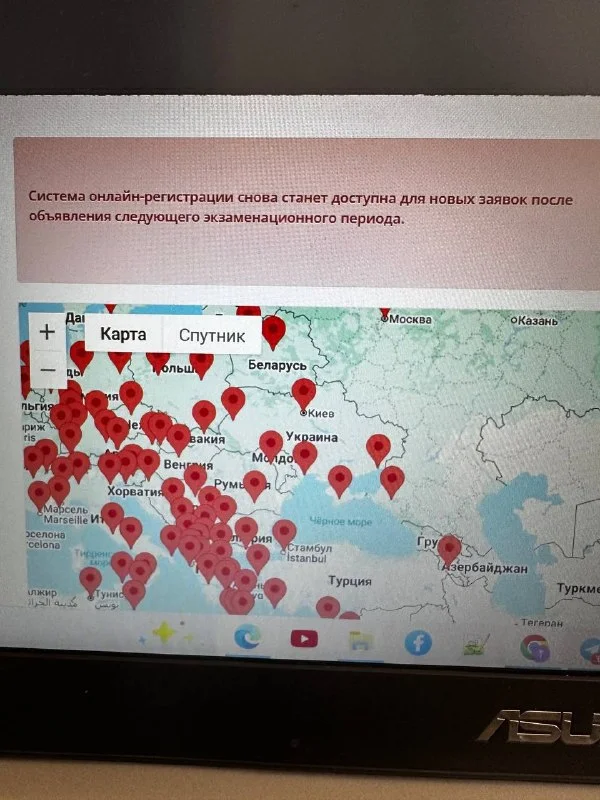The image size is (600, 800).
Task: Open YouTube from the taskbar
Action: tap(304, 638)
